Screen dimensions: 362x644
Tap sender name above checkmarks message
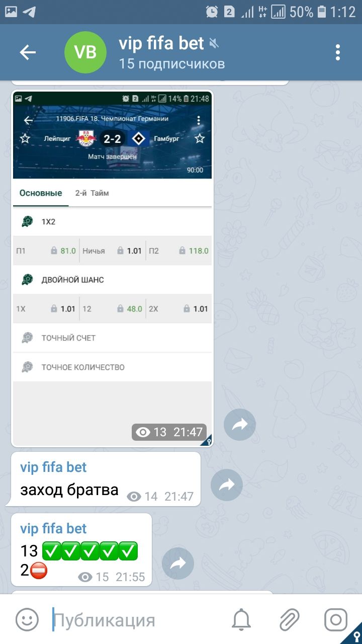click(x=53, y=528)
